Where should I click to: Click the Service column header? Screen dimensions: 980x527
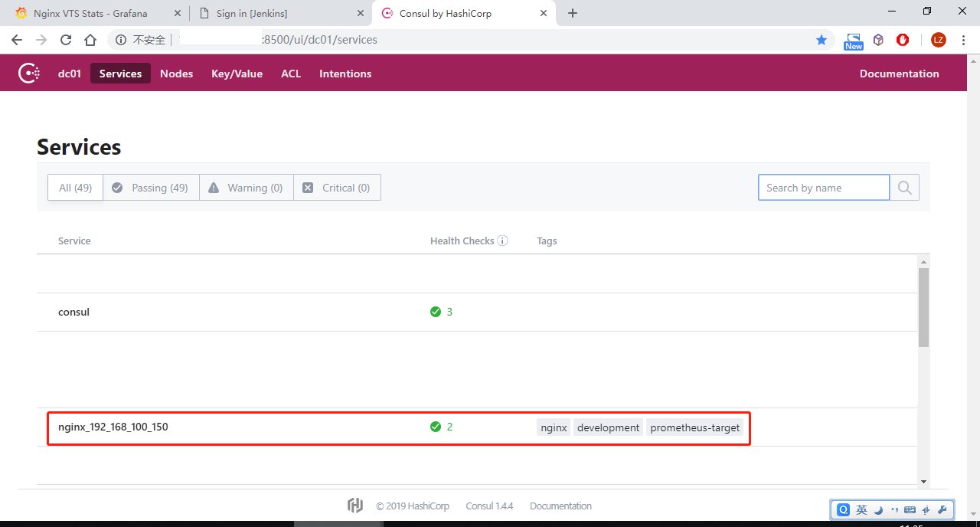74,241
